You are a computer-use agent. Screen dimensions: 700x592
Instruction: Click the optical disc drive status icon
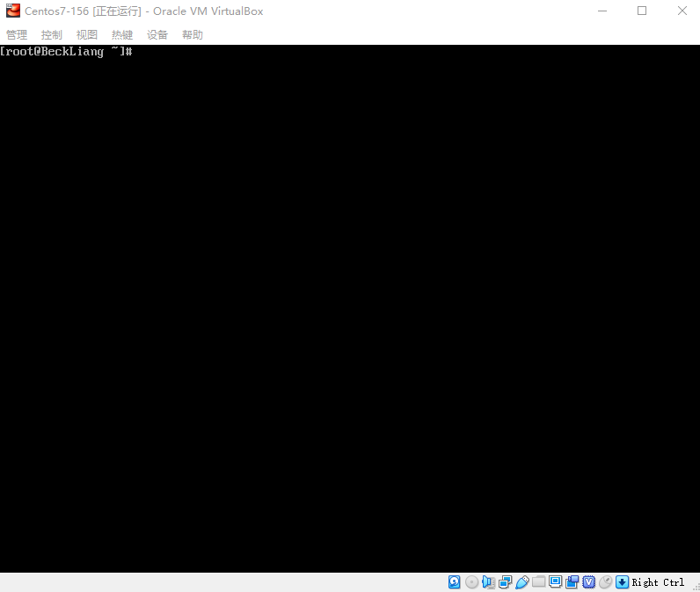click(471, 581)
